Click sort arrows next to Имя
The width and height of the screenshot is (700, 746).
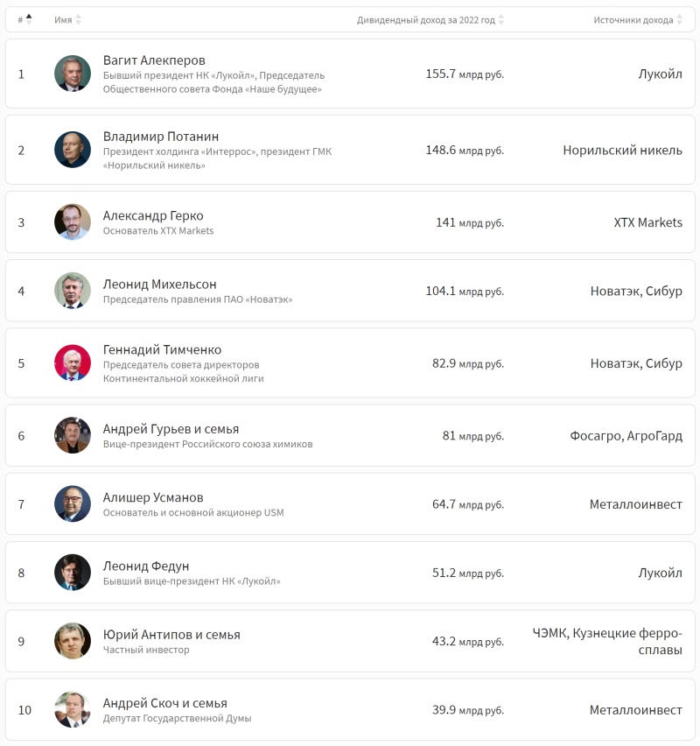pos(78,19)
